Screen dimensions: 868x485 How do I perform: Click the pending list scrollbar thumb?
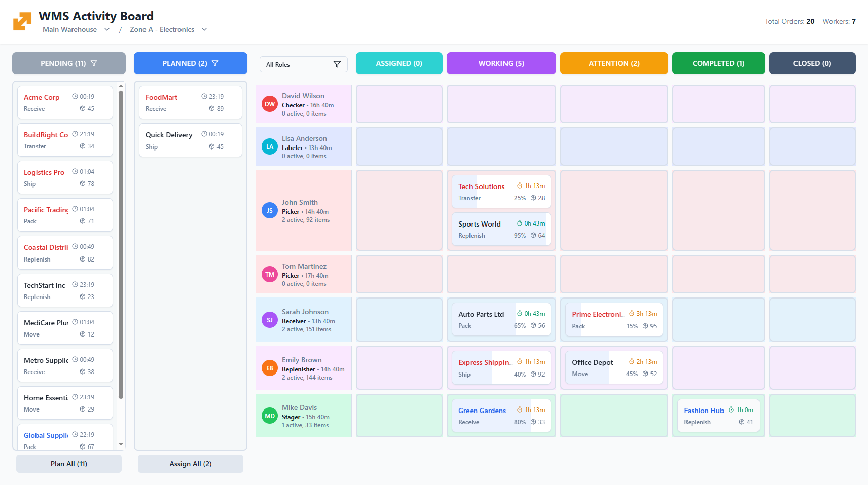point(121,245)
